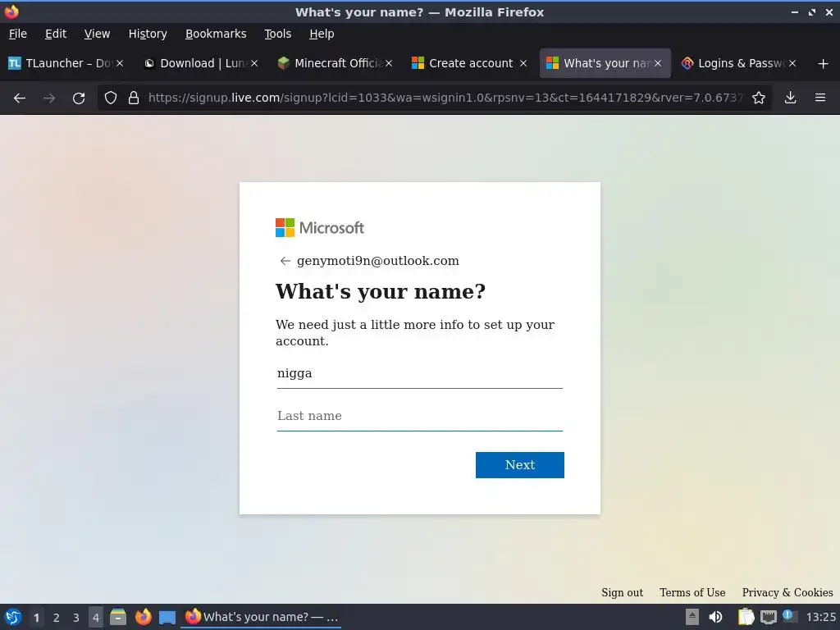Open the Downloads panel

pyautogui.click(x=790, y=98)
